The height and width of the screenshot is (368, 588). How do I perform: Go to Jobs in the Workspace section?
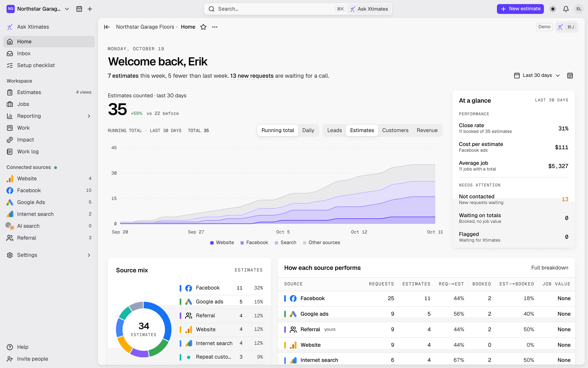coord(49,104)
